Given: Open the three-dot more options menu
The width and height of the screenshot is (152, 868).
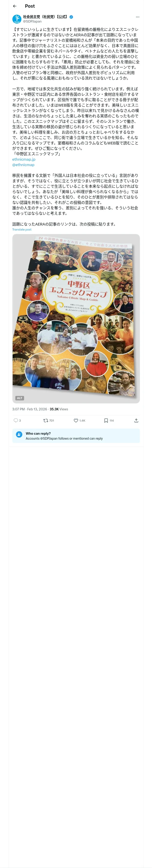Looking at the screenshot, I should [x=137, y=17].
